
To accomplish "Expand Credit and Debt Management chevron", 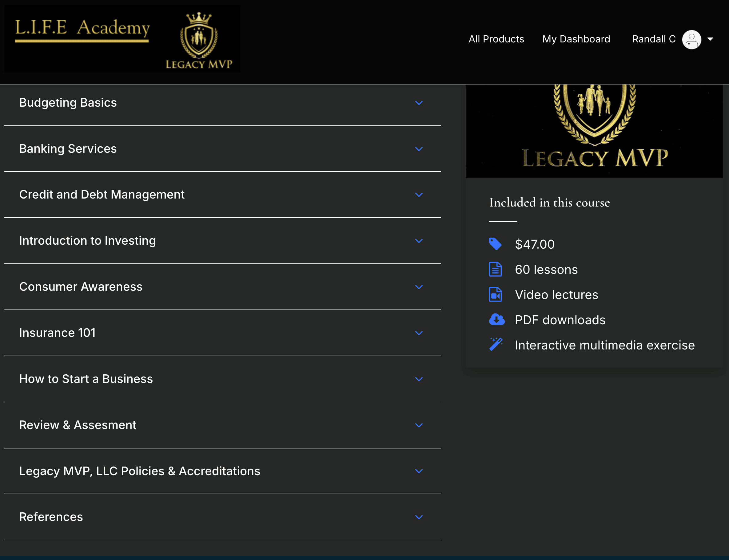I will tap(419, 195).
